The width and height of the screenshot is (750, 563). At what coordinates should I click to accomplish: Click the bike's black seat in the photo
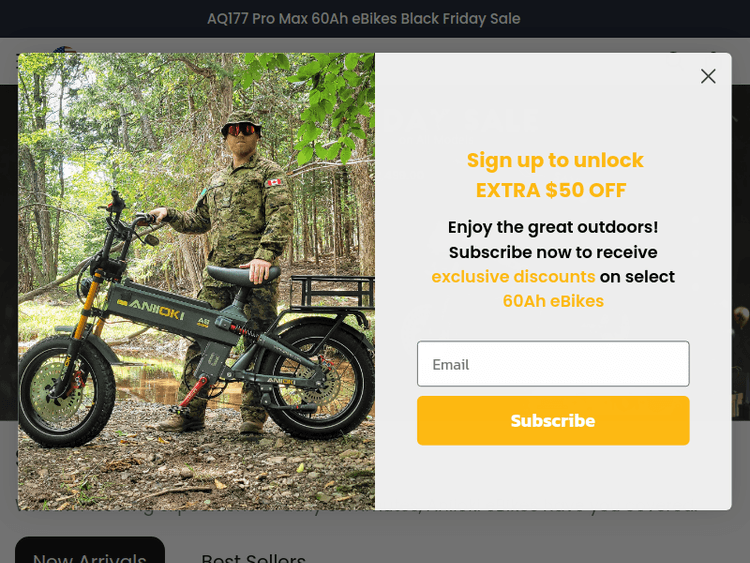click(240, 273)
